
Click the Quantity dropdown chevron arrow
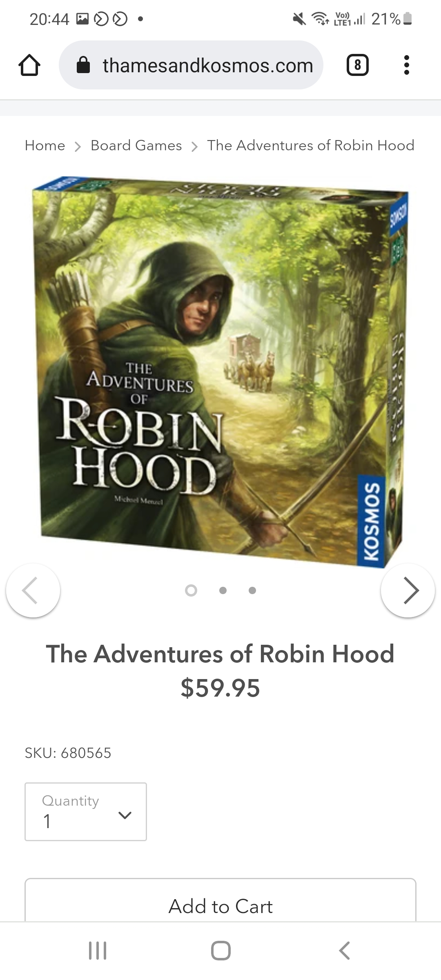125,815
